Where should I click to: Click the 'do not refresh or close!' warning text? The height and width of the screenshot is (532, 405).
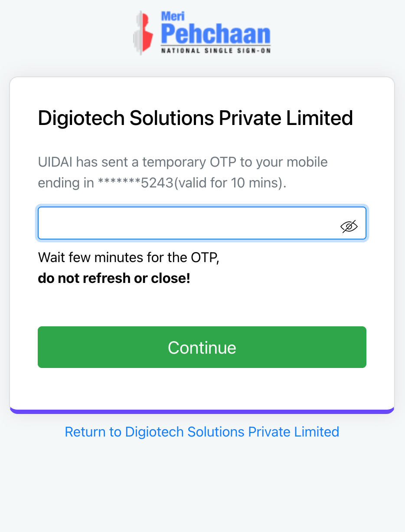click(114, 278)
